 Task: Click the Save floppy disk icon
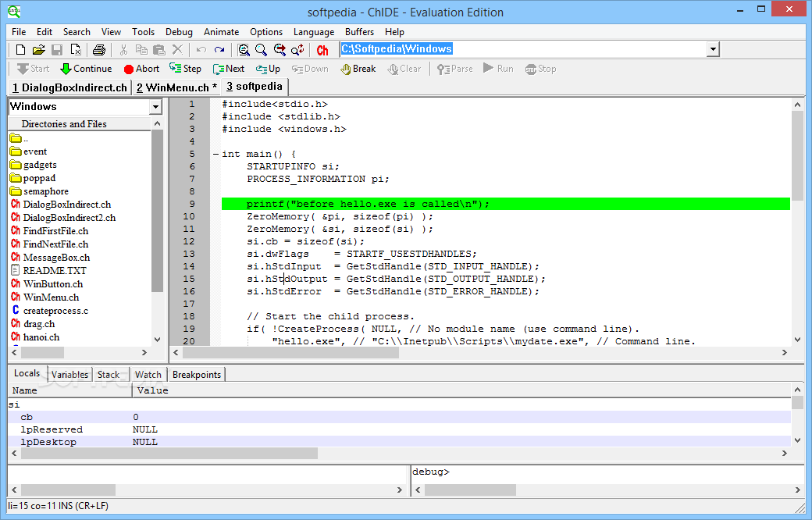tap(57, 50)
